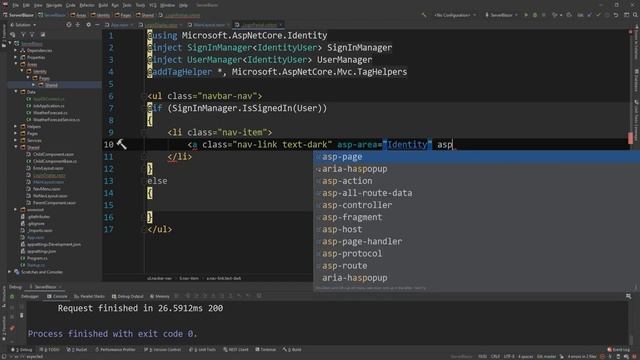
Task: Open the Navigate menu
Action: 54,5
